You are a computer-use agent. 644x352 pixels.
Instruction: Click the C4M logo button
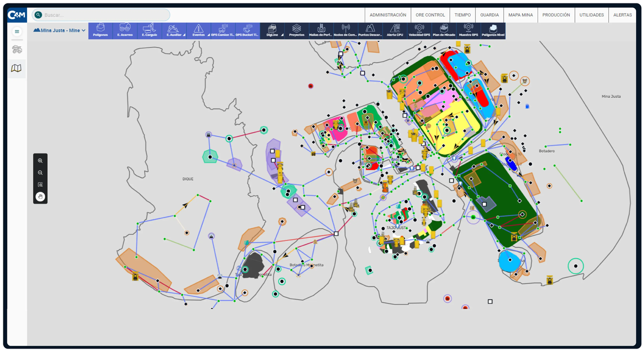pos(17,15)
